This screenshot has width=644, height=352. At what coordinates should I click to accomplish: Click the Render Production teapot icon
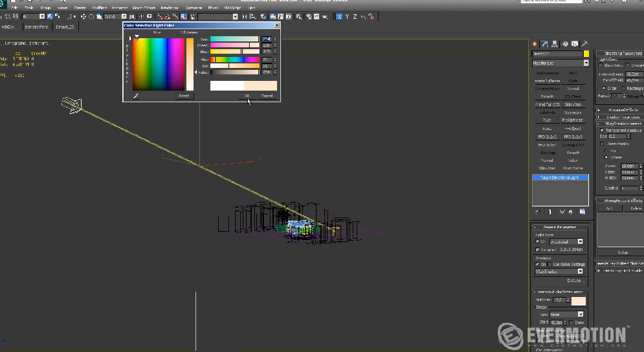point(325,16)
